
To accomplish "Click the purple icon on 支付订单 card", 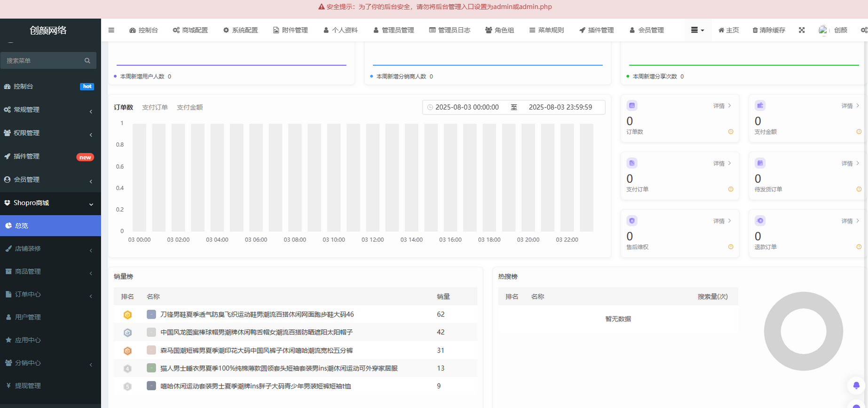I will pos(632,163).
